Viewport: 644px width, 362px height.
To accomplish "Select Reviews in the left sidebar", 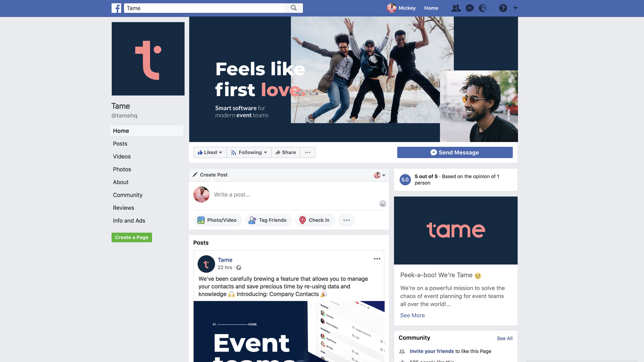I will click(x=123, y=208).
